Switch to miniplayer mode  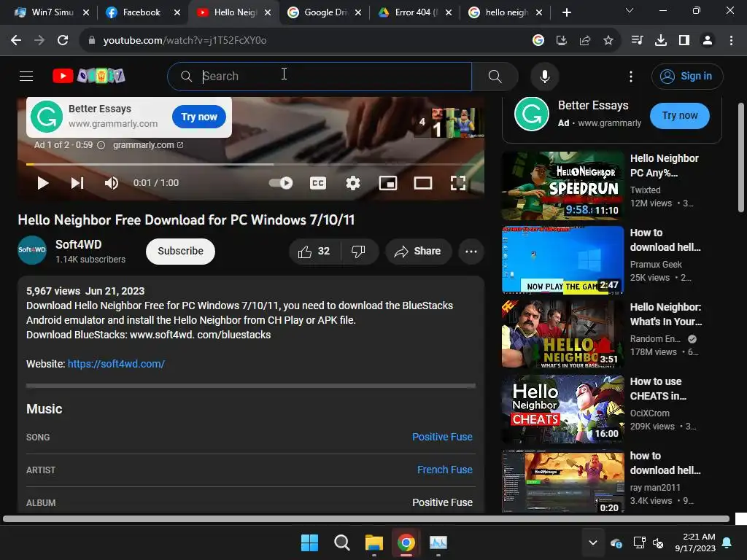pos(388,183)
